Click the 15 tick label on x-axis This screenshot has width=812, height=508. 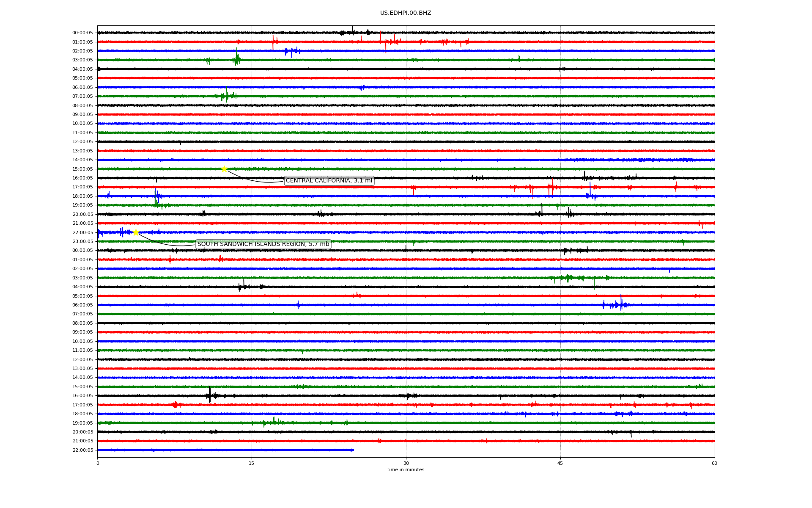[x=252, y=463]
